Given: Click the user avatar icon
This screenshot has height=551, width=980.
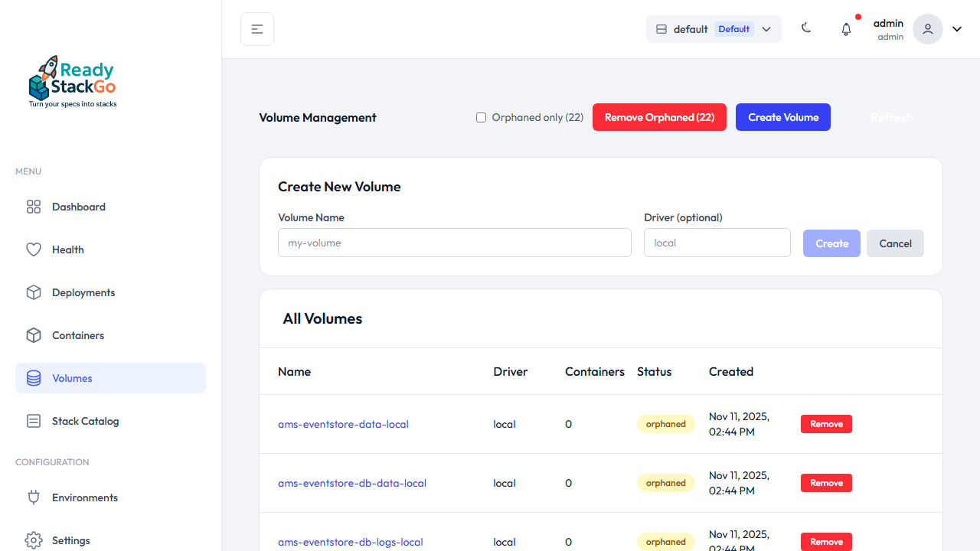Looking at the screenshot, I should coord(927,28).
